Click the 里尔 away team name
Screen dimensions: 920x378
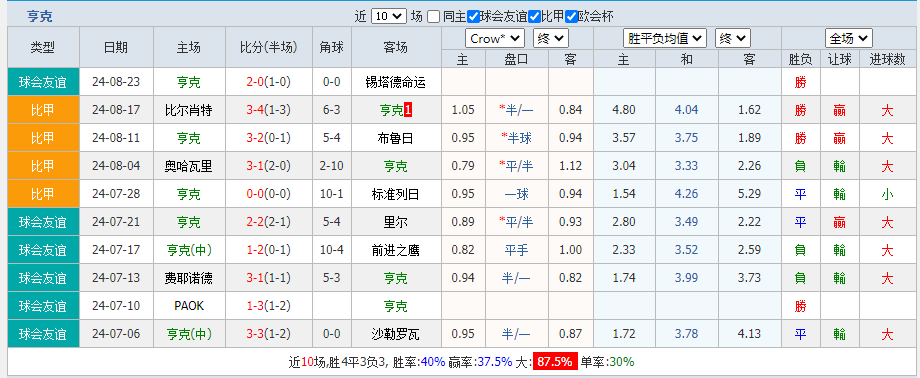396,222
